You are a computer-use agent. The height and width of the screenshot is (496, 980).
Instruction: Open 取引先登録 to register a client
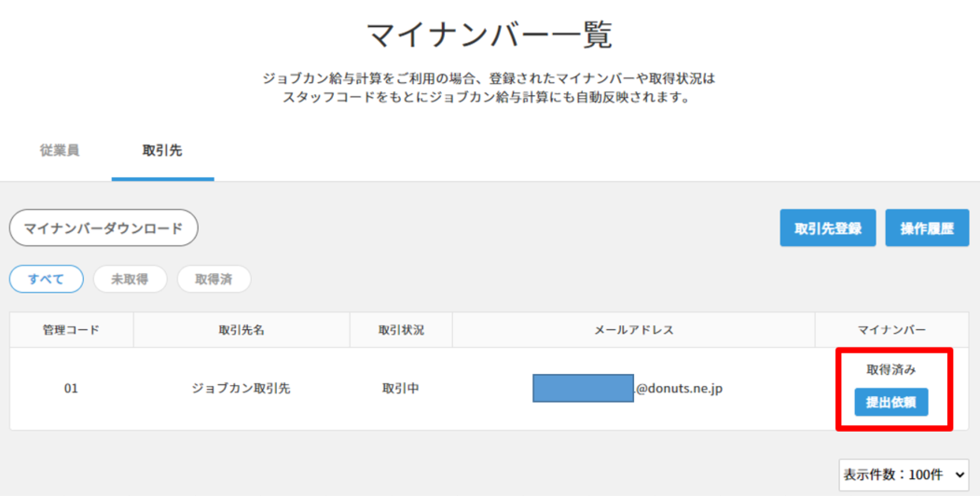coord(827,228)
